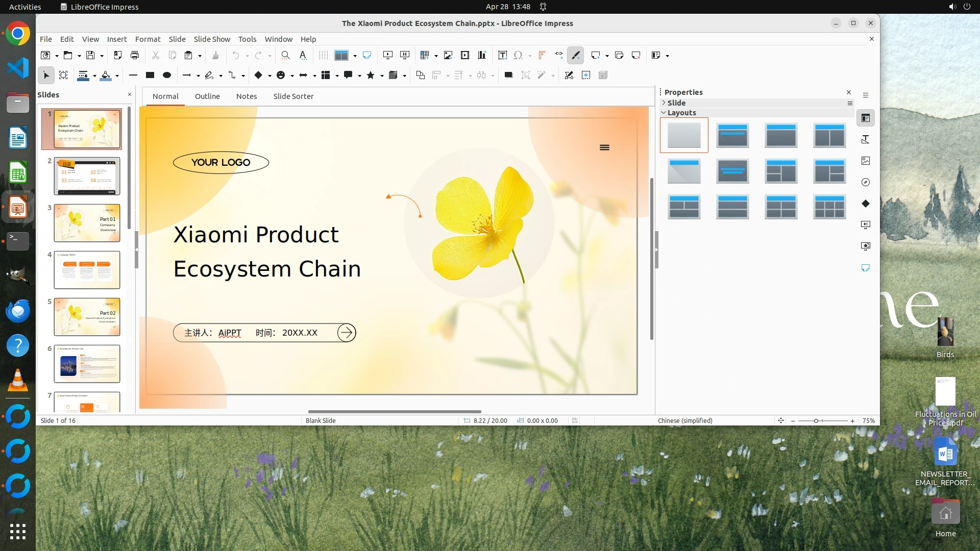The image size is (980, 551).
Task: Start slideshow from first slide icon
Action: coord(388,55)
